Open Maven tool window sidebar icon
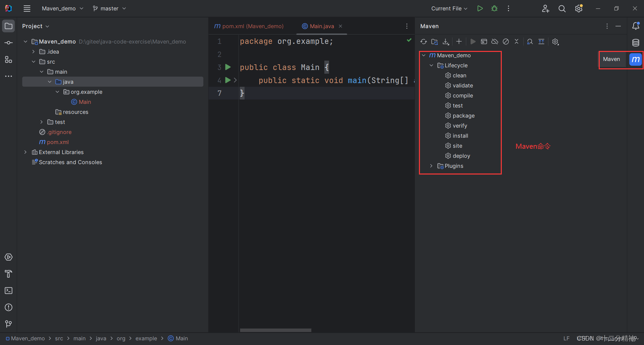Screen dimensions: 644x345 636,59
